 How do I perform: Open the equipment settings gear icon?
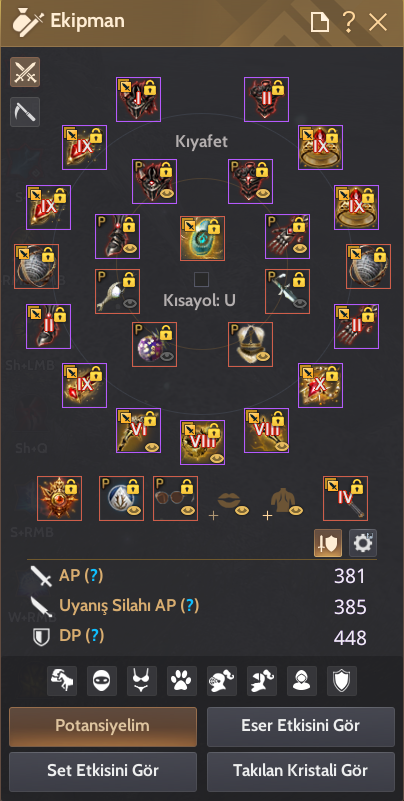tap(363, 543)
